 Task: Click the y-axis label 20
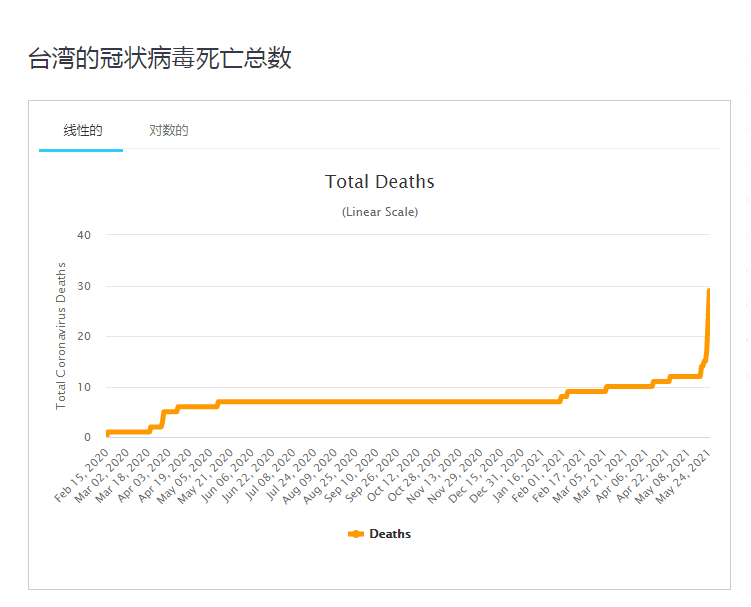tap(84, 336)
